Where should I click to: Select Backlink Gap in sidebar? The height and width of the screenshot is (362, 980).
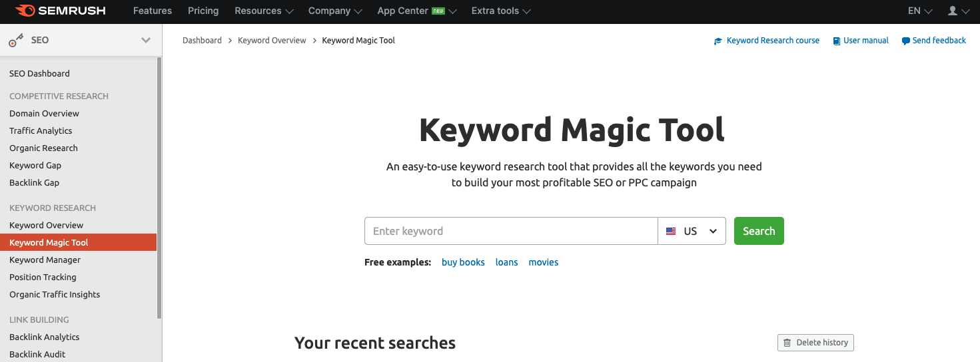coord(34,183)
